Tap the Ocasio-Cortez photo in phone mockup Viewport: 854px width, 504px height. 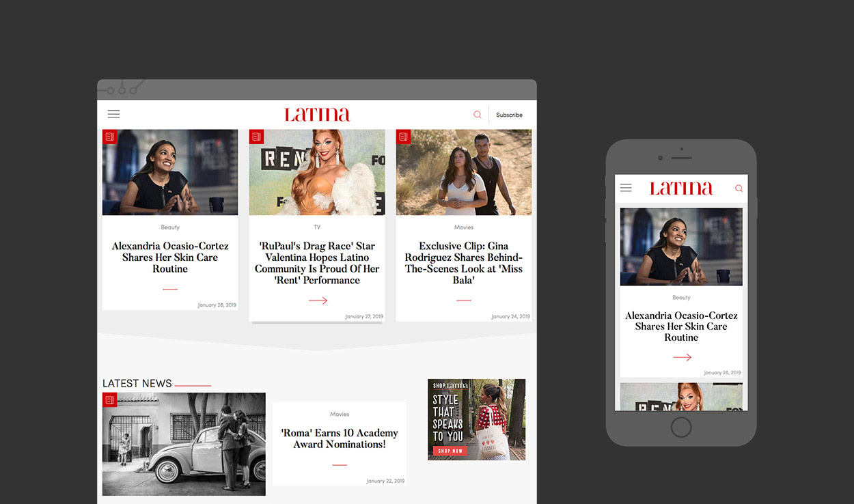tap(681, 247)
